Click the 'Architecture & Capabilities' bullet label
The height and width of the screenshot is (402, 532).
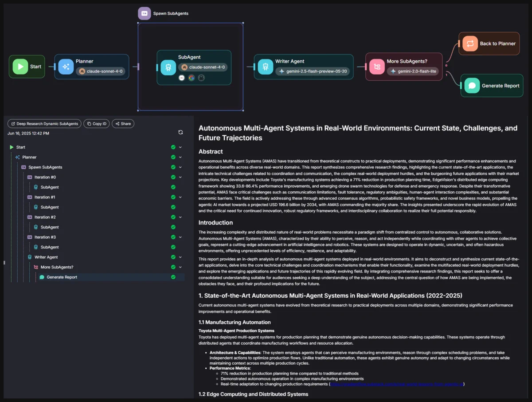235,352
